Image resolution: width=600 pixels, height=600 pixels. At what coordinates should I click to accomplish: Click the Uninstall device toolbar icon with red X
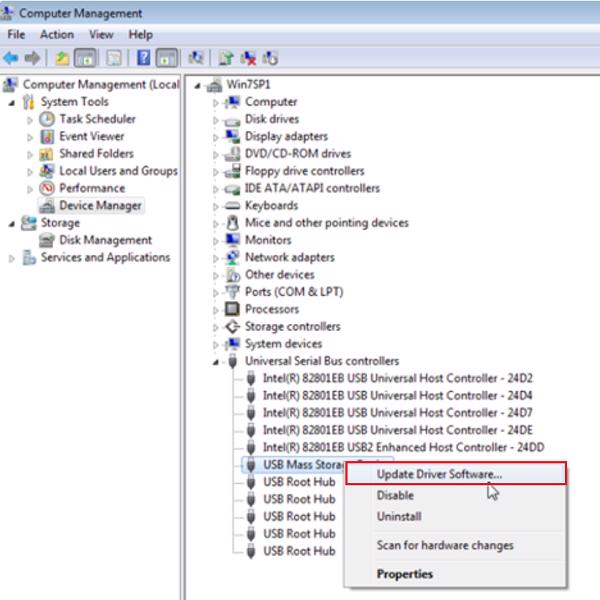coord(250,58)
